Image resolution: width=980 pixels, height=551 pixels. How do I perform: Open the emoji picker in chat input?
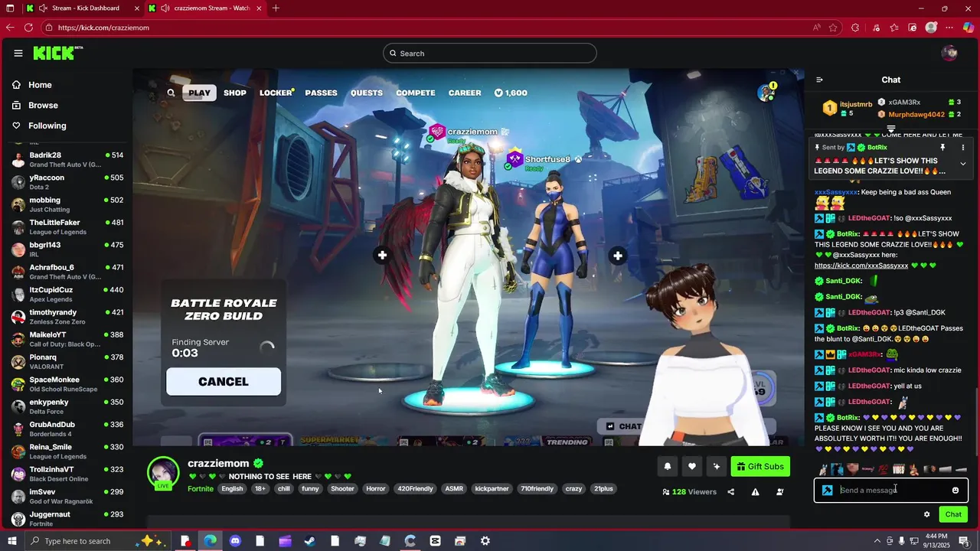point(955,491)
